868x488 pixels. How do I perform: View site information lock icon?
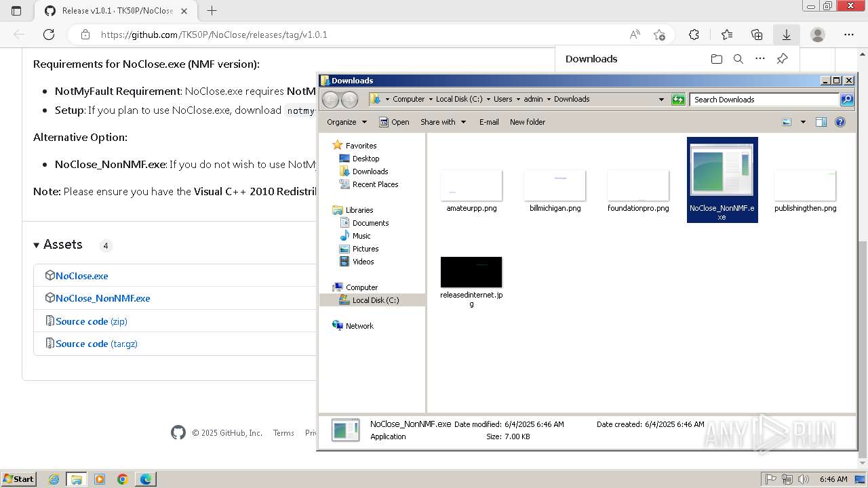(85, 35)
